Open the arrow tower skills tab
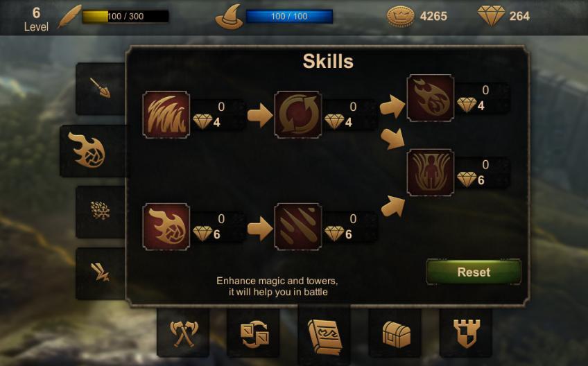 [101, 89]
